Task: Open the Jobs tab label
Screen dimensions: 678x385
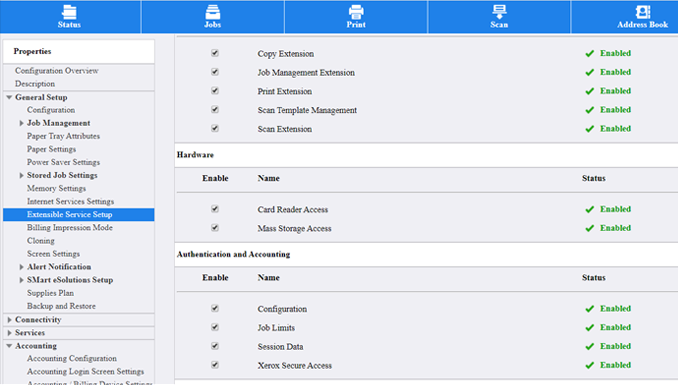Action: [x=212, y=25]
